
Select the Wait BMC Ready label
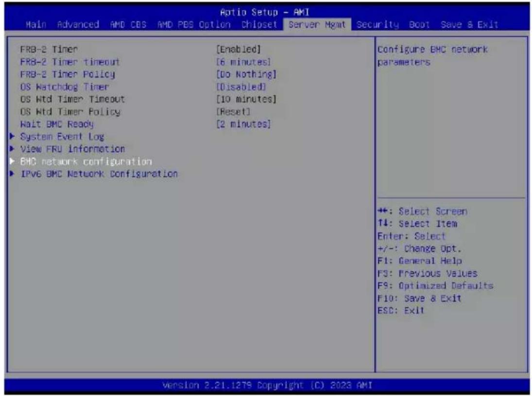click(x=57, y=124)
